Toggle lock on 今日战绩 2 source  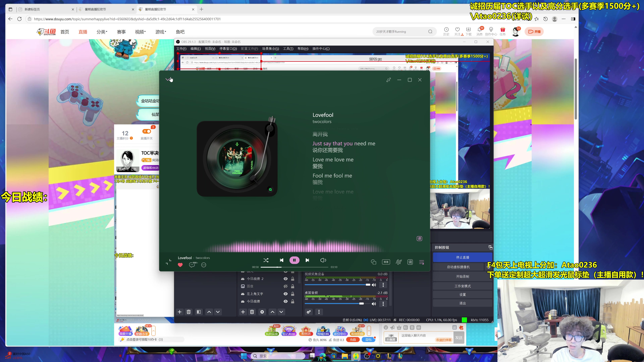292,279
